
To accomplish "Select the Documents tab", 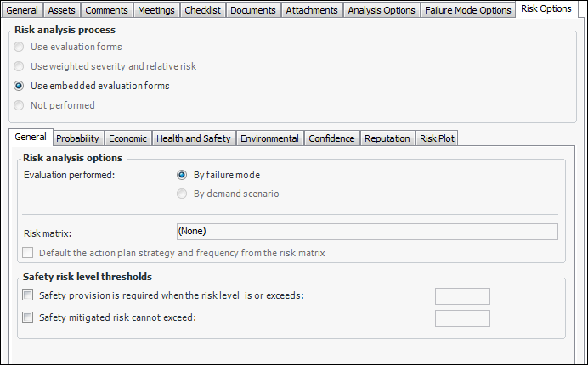I will 253,10.
